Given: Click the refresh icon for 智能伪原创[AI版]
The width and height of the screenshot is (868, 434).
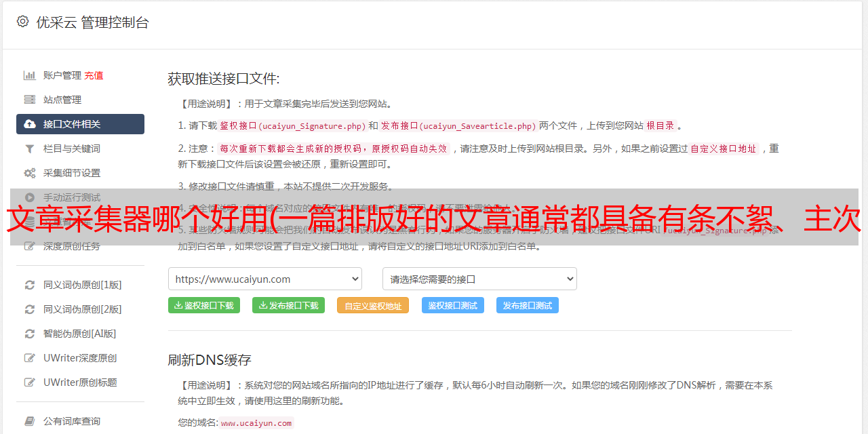Looking at the screenshot, I should click(x=30, y=334).
